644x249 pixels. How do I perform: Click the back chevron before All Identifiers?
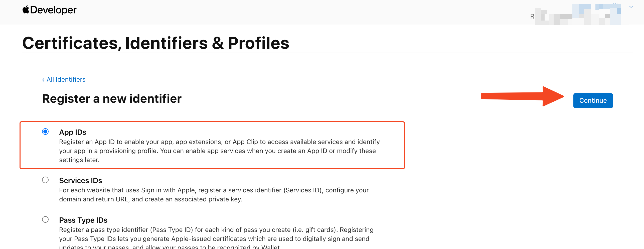44,79
